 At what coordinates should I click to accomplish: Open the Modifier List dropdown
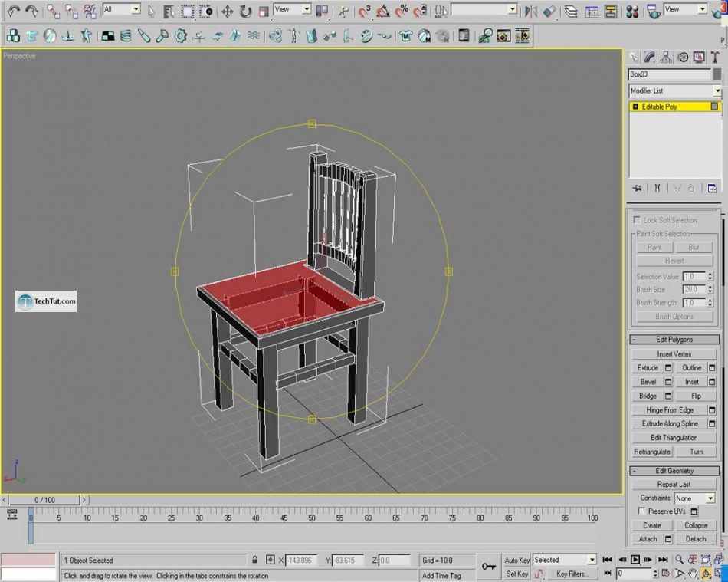[x=675, y=90]
